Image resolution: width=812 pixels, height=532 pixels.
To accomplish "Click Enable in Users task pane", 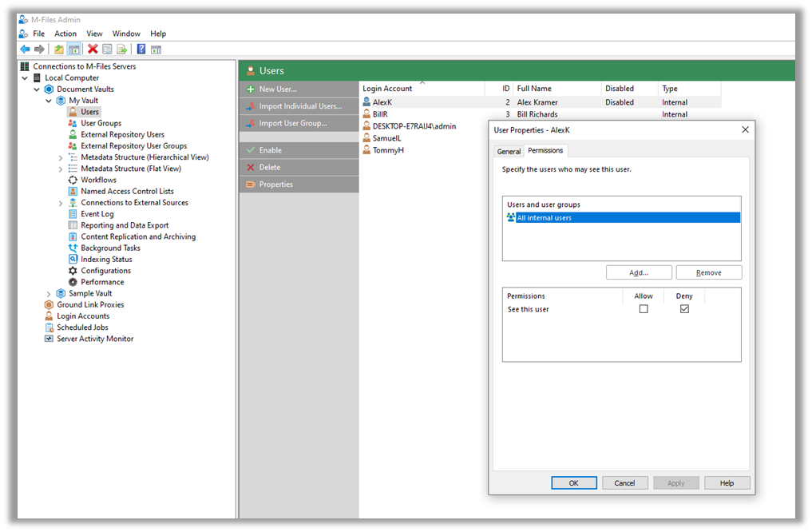I will tap(299, 150).
